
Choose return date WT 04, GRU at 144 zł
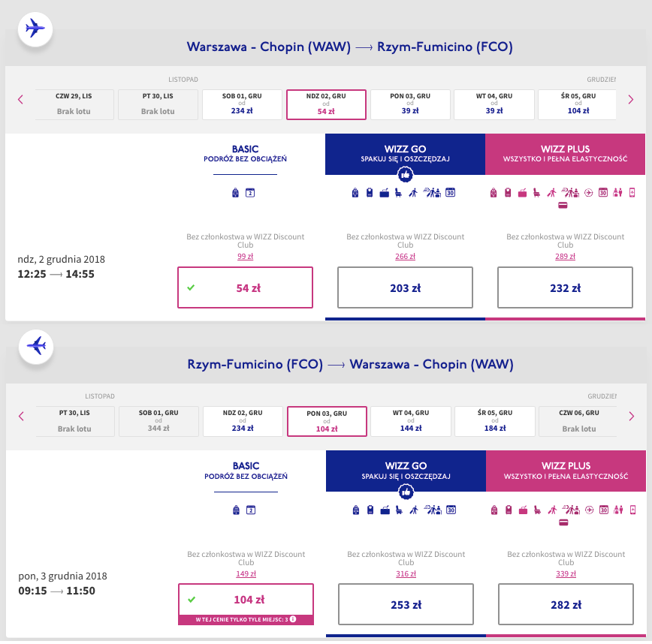(410, 421)
